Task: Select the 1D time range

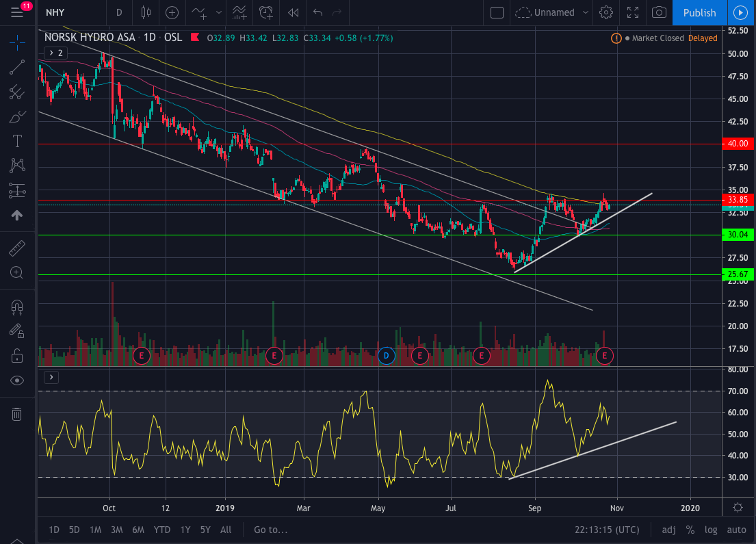Action: click(x=54, y=530)
